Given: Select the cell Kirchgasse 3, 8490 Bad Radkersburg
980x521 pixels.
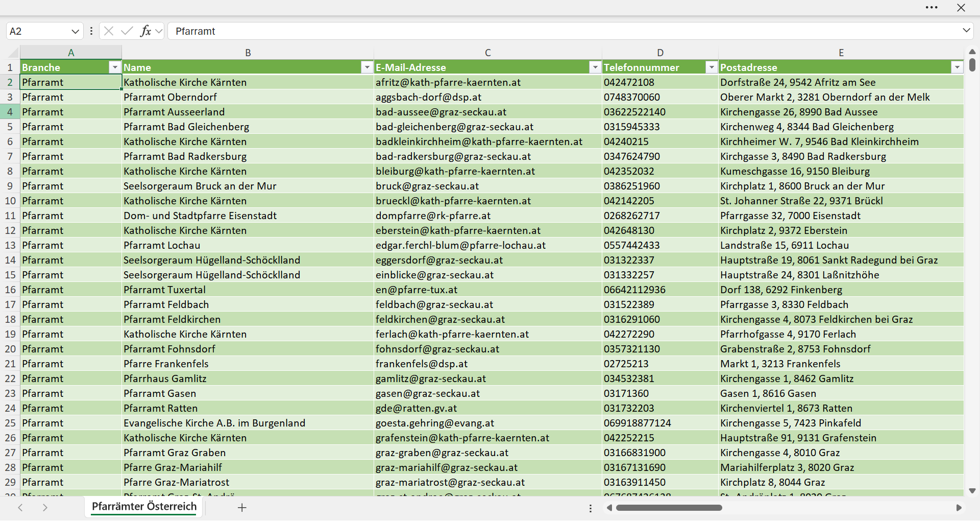Looking at the screenshot, I should (841, 156).
